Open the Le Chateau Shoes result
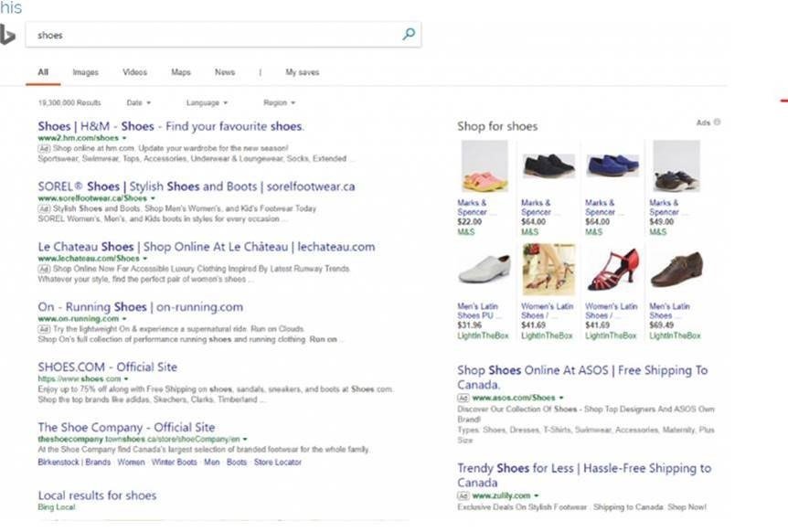This screenshot has width=788, height=532. [x=207, y=247]
